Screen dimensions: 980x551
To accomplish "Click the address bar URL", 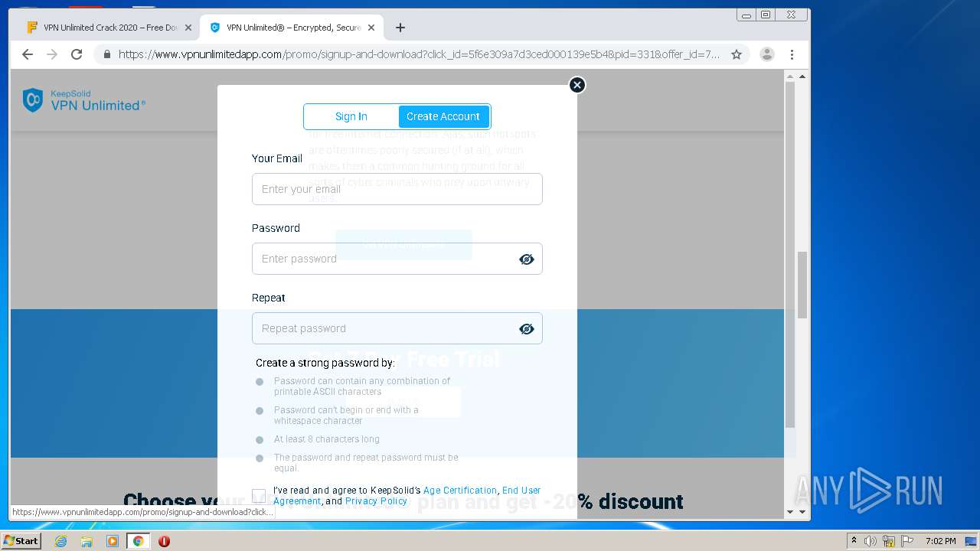I will click(419, 54).
